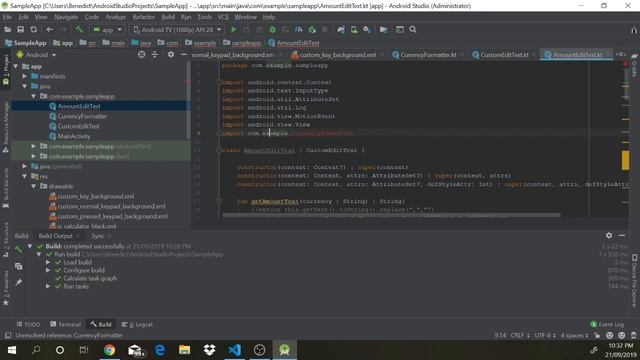Open the Event Log
640x360 pixels.
click(607, 324)
